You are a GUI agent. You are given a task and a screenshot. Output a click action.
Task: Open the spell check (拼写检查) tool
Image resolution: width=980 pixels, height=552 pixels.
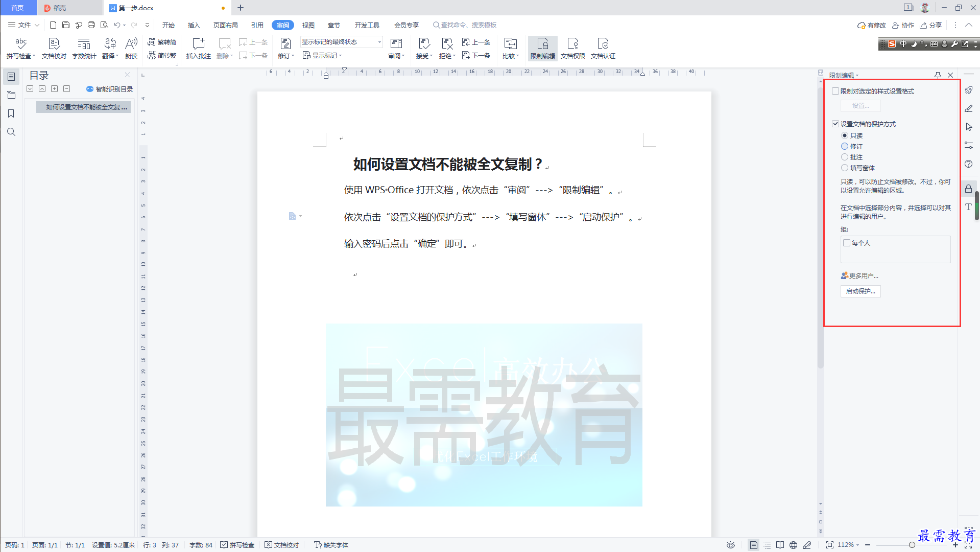point(20,48)
